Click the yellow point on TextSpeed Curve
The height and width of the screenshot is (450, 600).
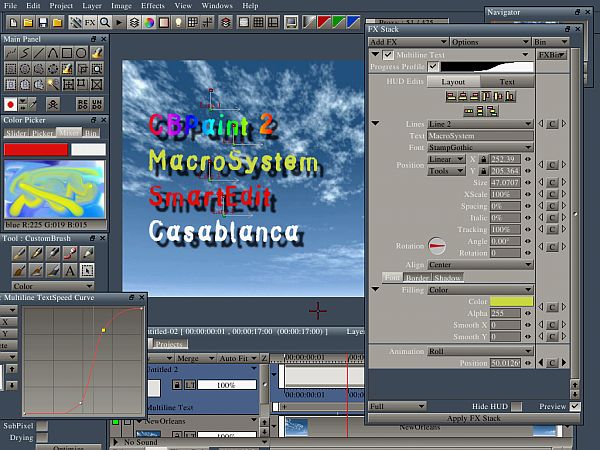[x=104, y=330]
